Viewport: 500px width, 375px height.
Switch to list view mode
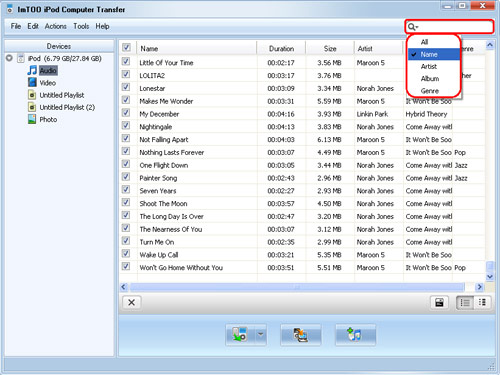coord(465,302)
